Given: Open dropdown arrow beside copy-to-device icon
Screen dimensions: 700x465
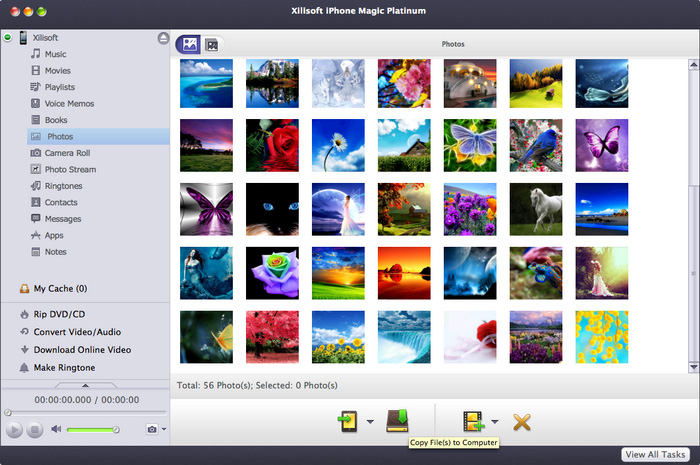Looking at the screenshot, I should pos(370,422).
